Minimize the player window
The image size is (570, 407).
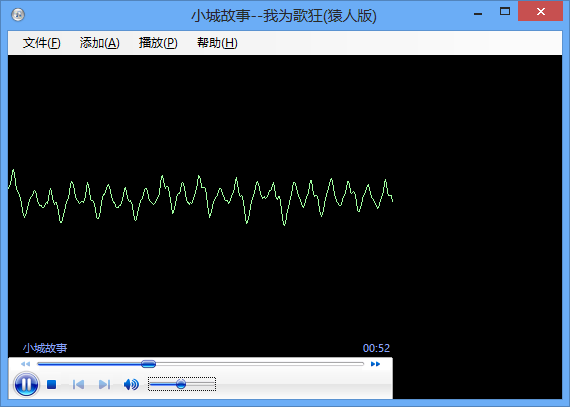pos(478,12)
